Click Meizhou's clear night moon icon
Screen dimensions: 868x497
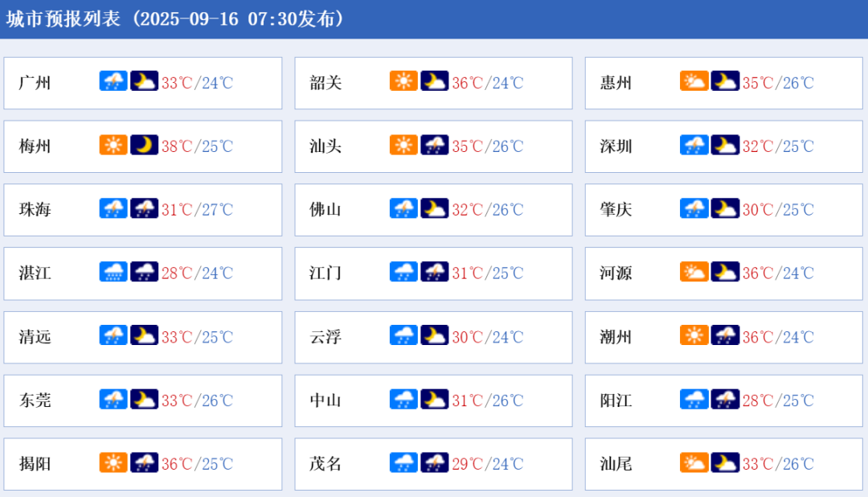145,145
